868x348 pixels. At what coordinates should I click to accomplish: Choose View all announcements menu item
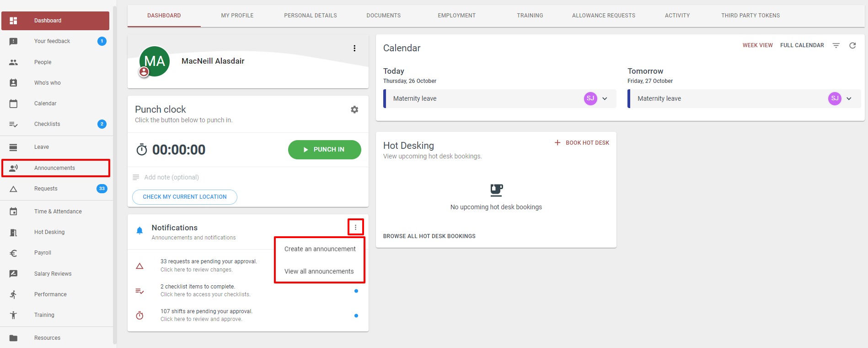[319, 272]
